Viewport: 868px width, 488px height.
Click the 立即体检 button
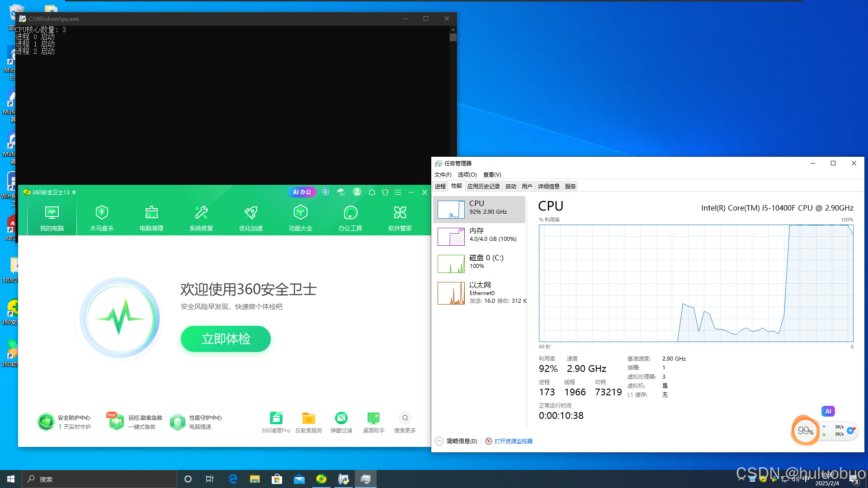225,338
